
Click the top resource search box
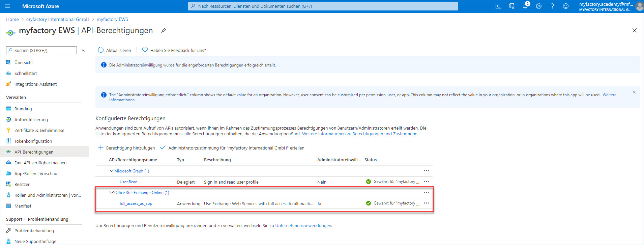pyautogui.click(x=323, y=6)
